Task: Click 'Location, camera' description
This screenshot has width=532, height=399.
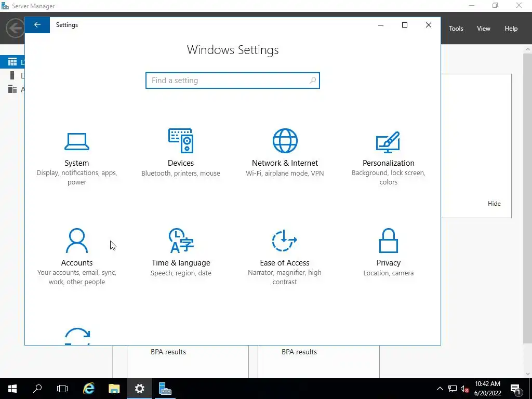Action: [x=389, y=273]
